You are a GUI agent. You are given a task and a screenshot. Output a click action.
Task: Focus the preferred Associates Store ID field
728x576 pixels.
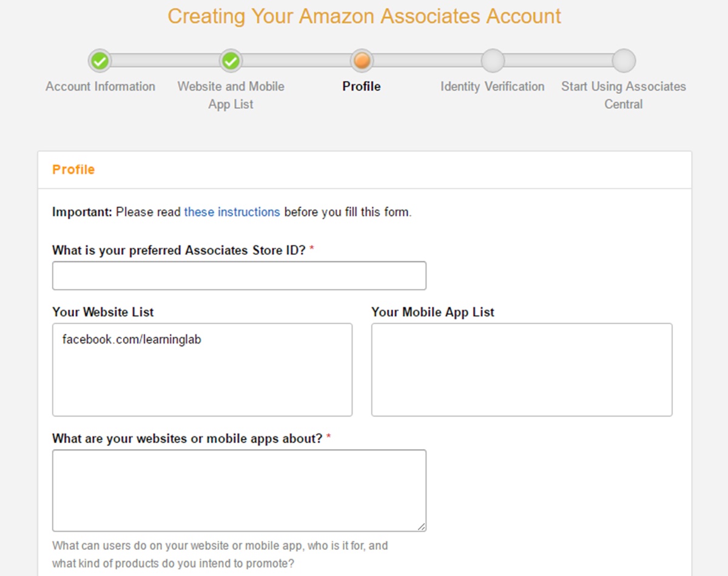tap(239, 276)
